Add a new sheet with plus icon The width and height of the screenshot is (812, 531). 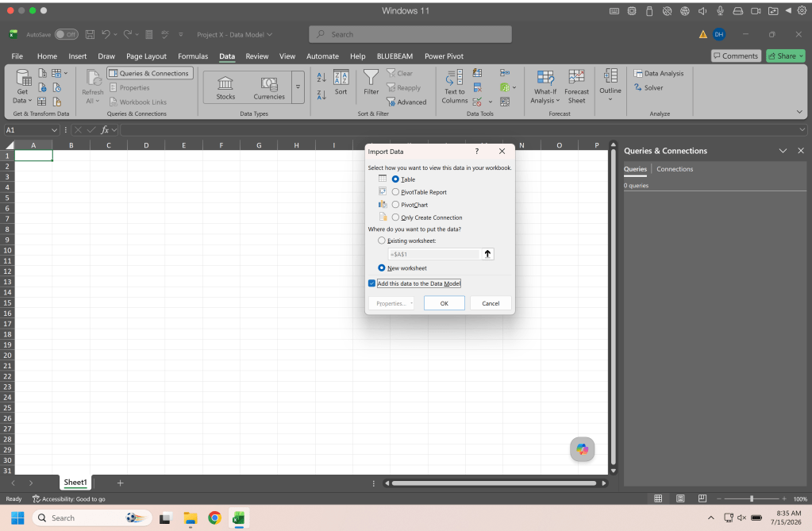[120, 483]
